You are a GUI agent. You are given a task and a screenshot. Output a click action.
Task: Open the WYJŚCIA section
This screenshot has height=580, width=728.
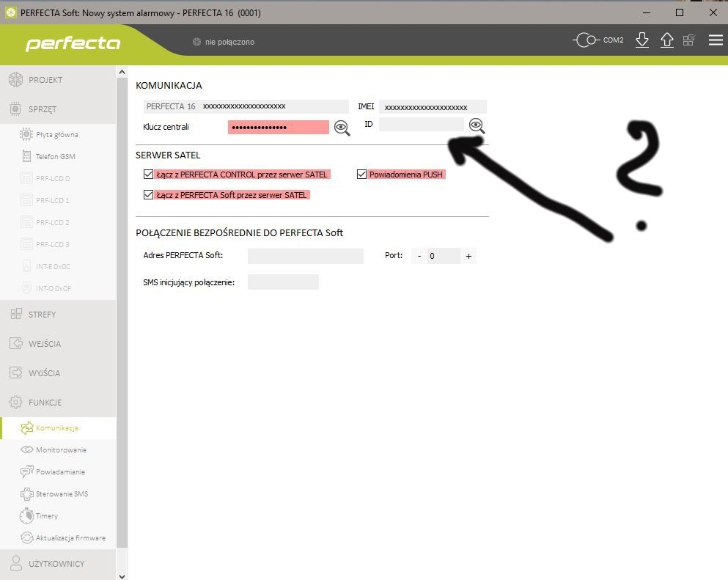point(58,373)
